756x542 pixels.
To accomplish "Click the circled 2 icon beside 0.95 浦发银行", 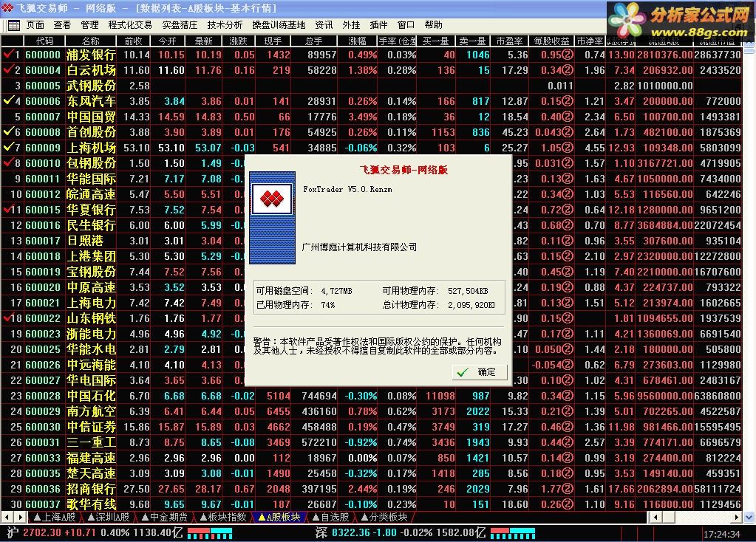I will click(x=568, y=55).
